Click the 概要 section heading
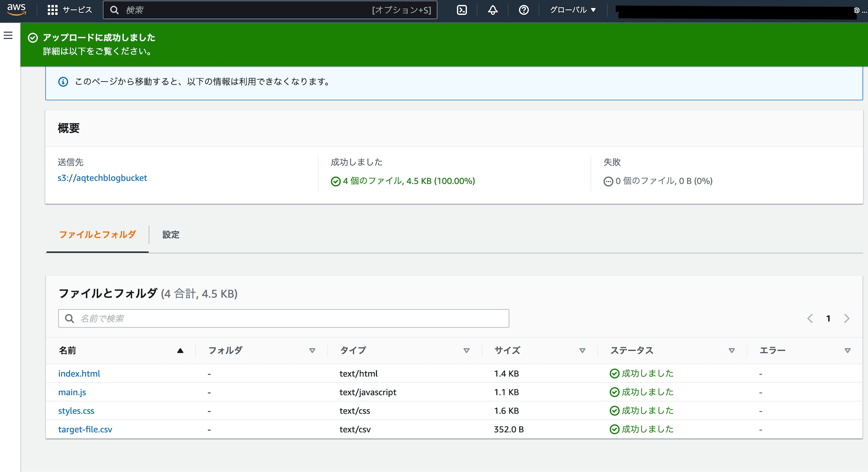Image resolution: width=868 pixels, height=472 pixels. (x=69, y=128)
